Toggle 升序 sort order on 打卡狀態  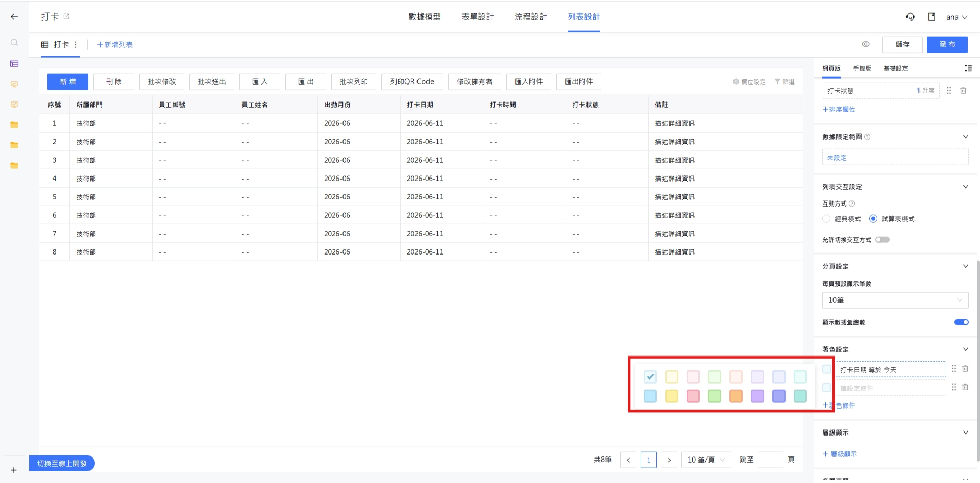925,91
